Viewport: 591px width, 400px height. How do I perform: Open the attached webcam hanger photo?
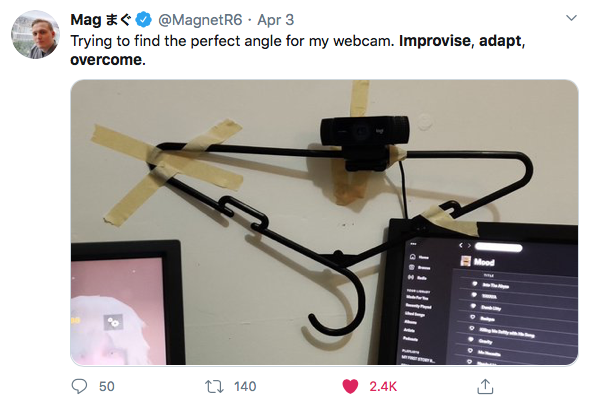(324, 222)
